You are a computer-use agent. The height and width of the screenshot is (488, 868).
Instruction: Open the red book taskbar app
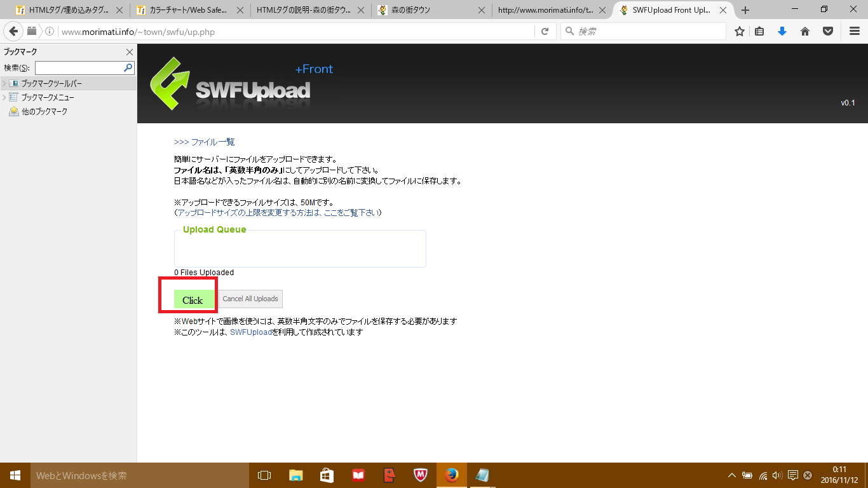pos(358,475)
